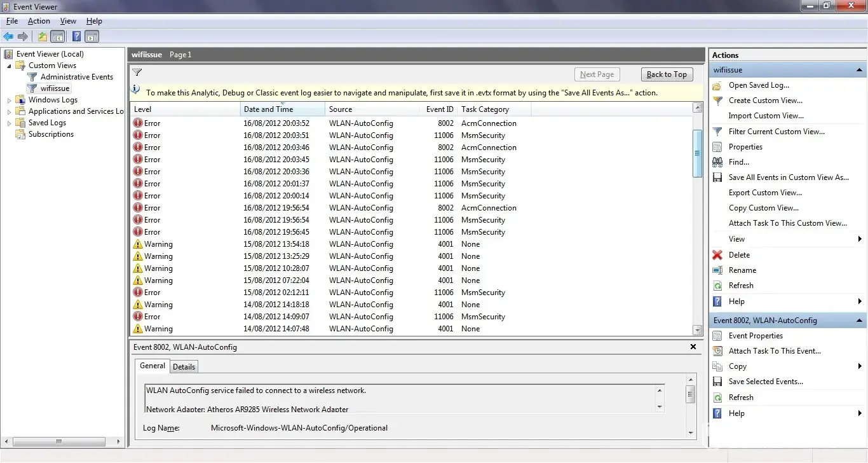Collapse the Custom Views tree node
This screenshot has width=868, height=463.
click(10, 66)
